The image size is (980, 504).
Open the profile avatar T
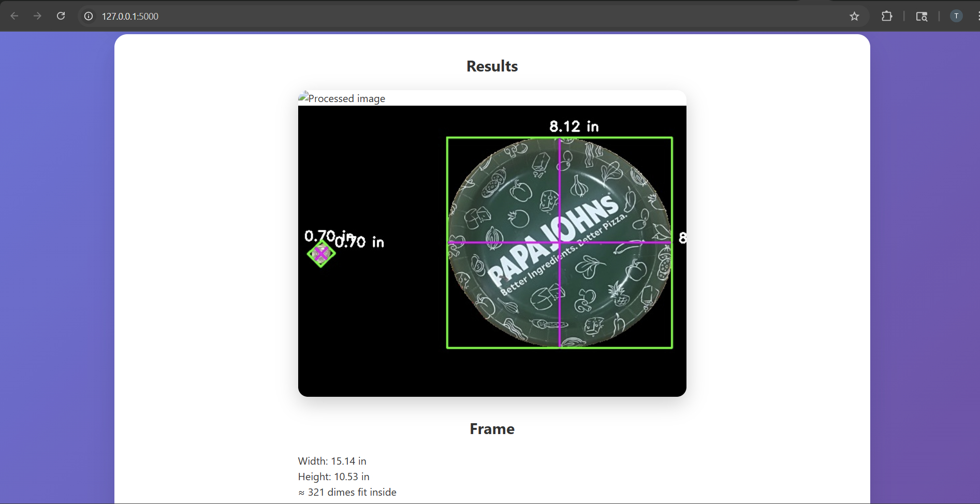pyautogui.click(x=956, y=16)
